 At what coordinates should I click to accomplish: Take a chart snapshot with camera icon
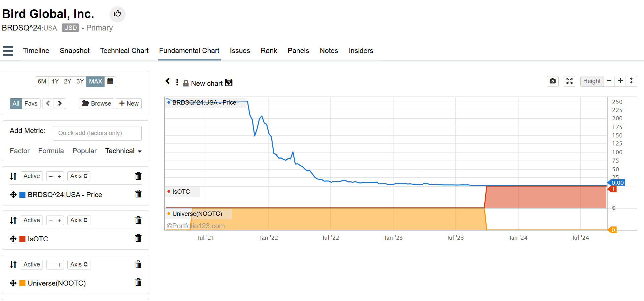(553, 81)
